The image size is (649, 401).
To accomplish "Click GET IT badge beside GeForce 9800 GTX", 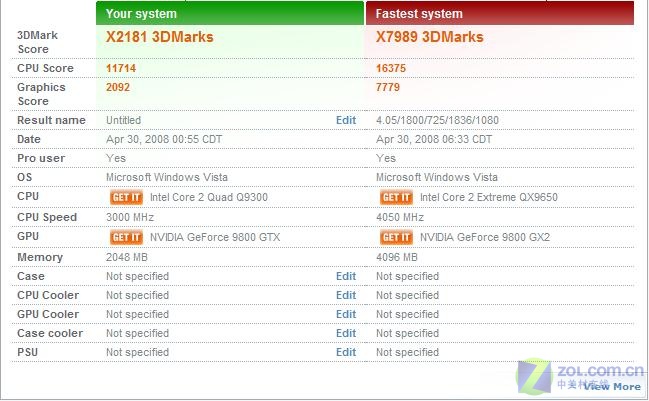I will coord(126,237).
